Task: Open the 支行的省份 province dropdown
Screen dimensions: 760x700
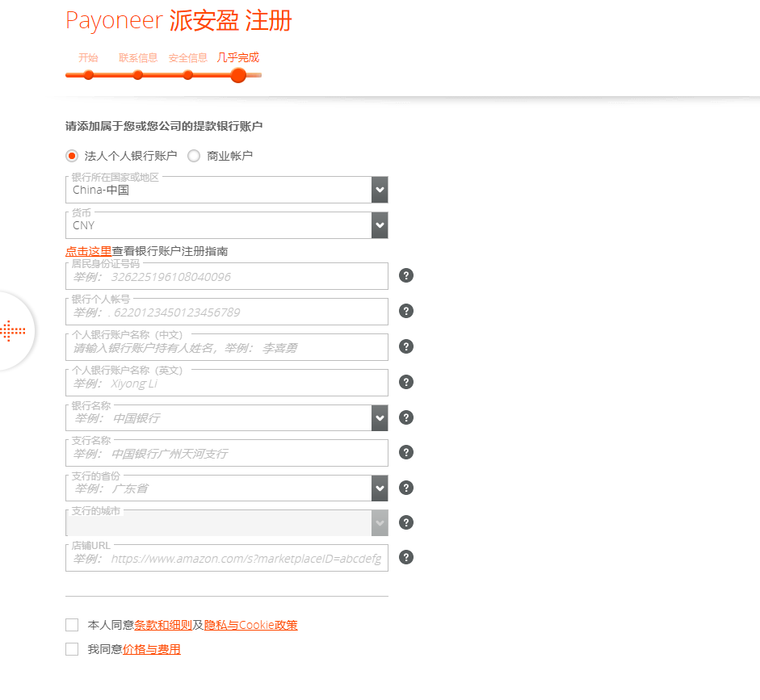Action: [379, 488]
